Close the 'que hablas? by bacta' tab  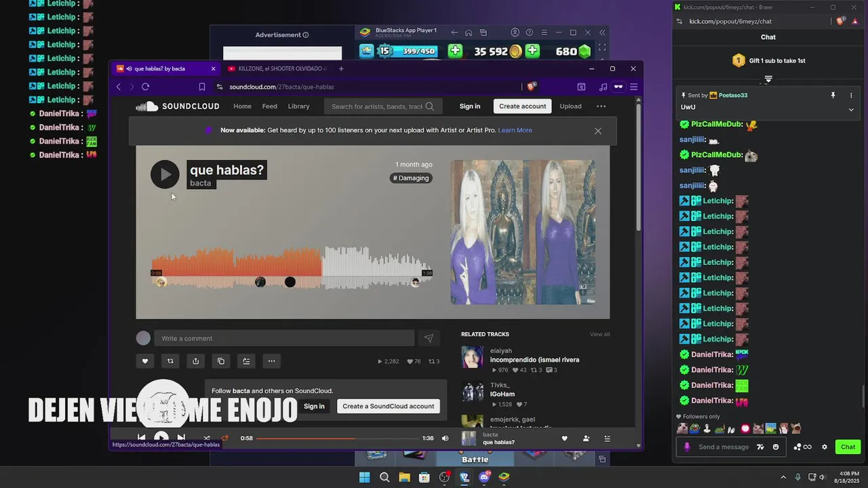point(213,68)
